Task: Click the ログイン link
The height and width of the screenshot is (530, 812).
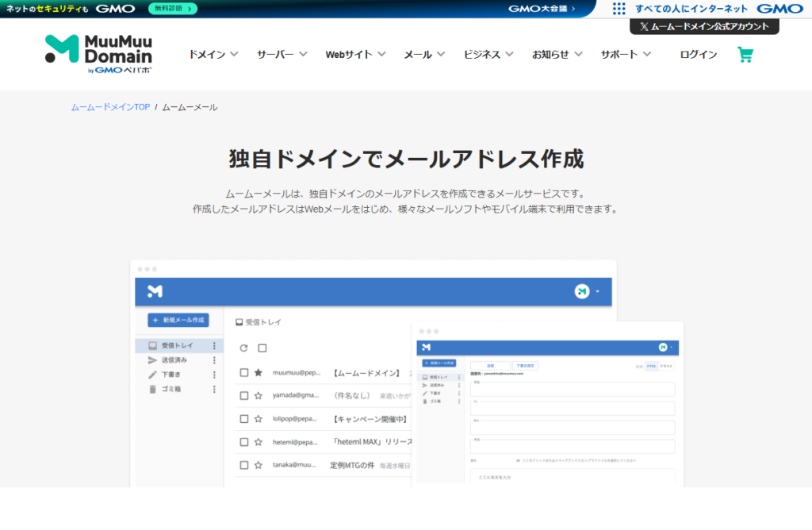Action: (x=698, y=55)
